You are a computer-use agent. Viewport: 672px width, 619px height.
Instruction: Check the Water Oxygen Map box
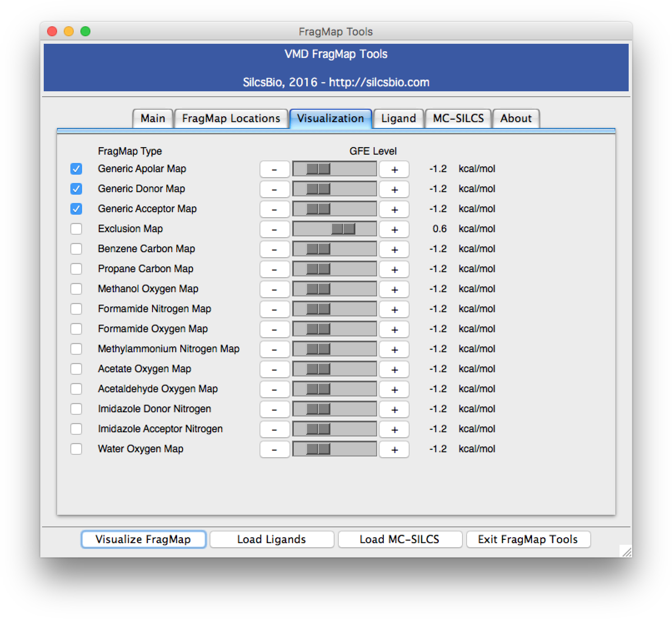click(76, 449)
